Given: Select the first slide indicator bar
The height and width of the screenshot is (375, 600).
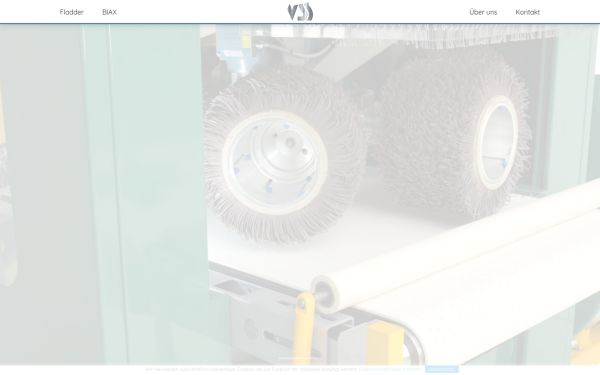Looking at the screenshot, I should click(289, 359).
